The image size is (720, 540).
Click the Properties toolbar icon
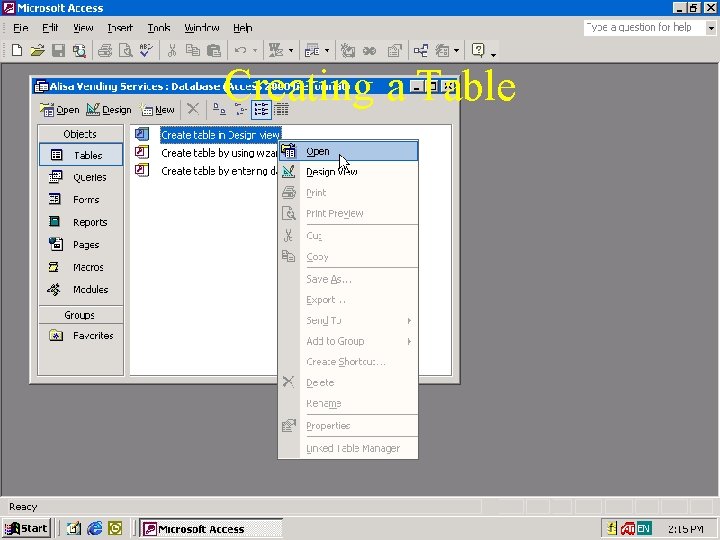[x=394, y=50]
